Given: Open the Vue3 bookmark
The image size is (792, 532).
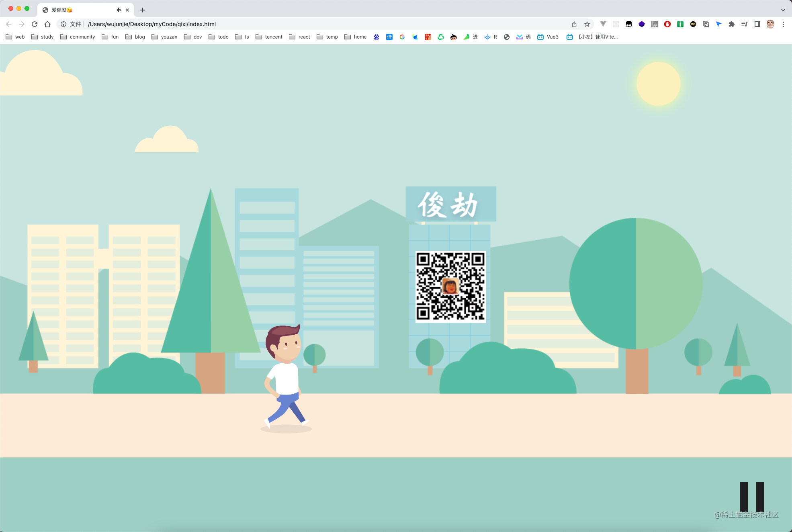Looking at the screenshot, I should click(548, 37).
